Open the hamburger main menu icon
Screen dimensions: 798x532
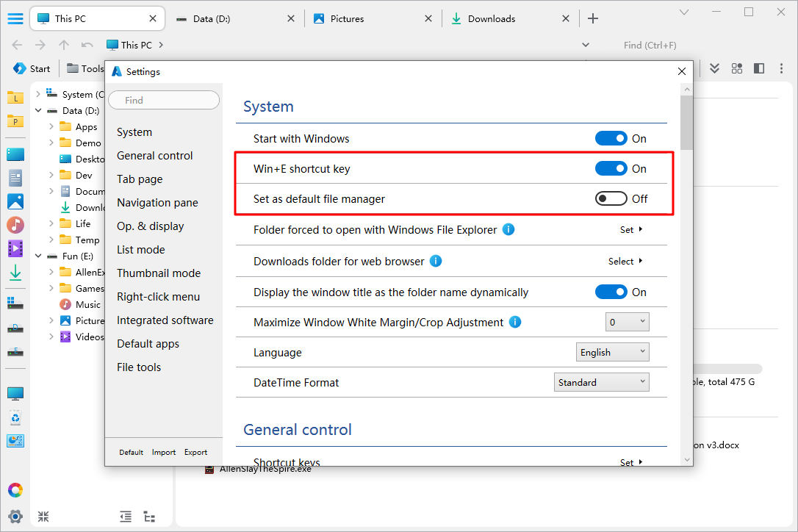click(x=15, y=18)
